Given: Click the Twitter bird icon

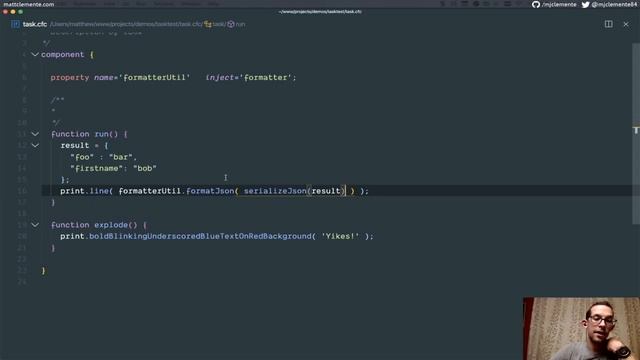Looking at the screenshot, I should [x=585, y=4].
